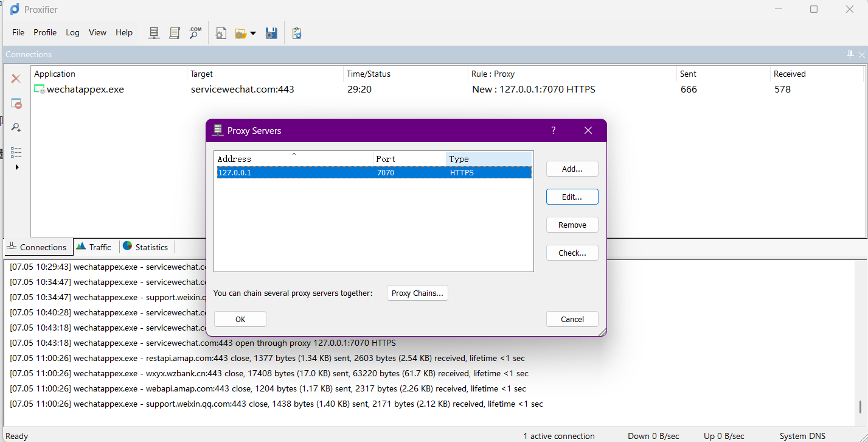Select the 127.0.0.1 proxy row
This screenshot has height=442, width=868.
coord(374,172)
